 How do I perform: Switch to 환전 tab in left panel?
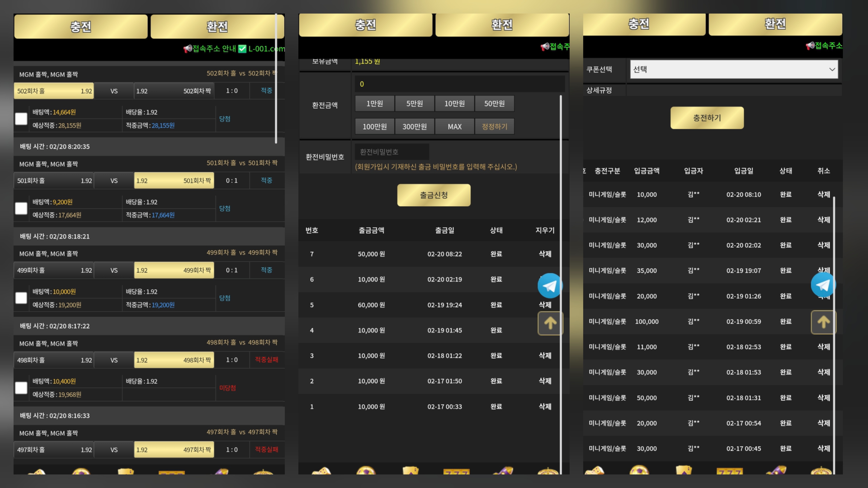(217, 26)
